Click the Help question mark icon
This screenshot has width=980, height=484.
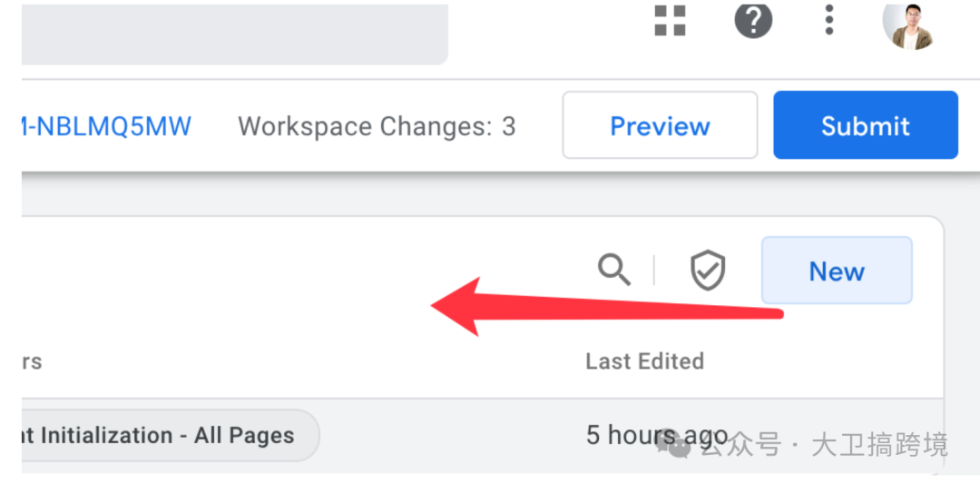pyautogui.click(x=752, y=21)
